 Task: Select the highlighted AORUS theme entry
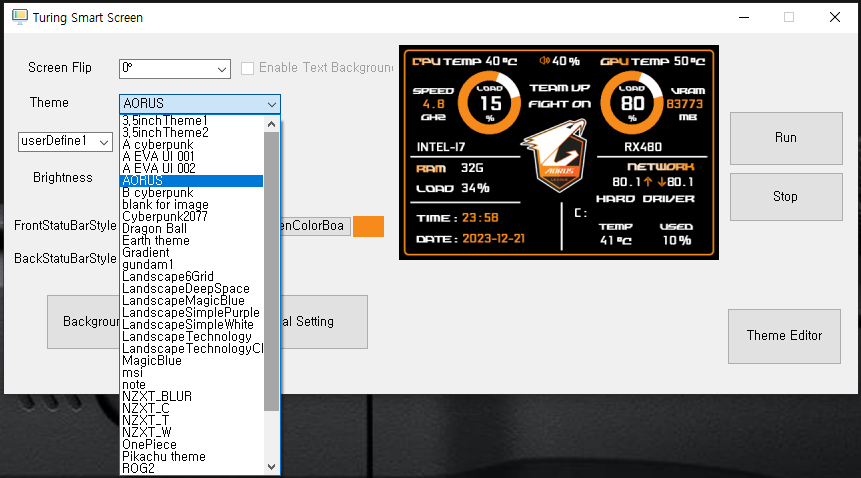(x=191, y=181)
